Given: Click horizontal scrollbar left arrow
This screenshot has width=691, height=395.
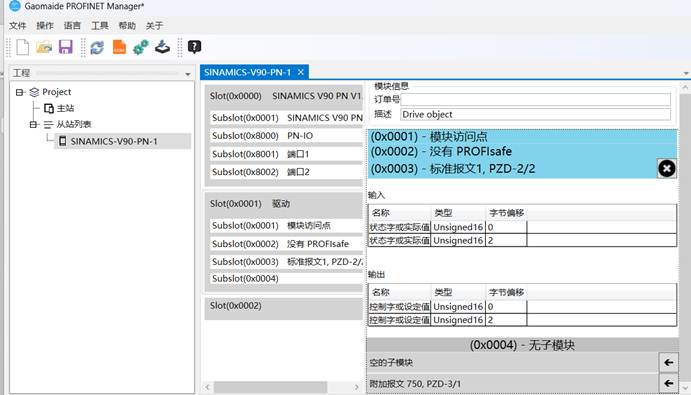Looking at the screenshot, I should [208, 387].
